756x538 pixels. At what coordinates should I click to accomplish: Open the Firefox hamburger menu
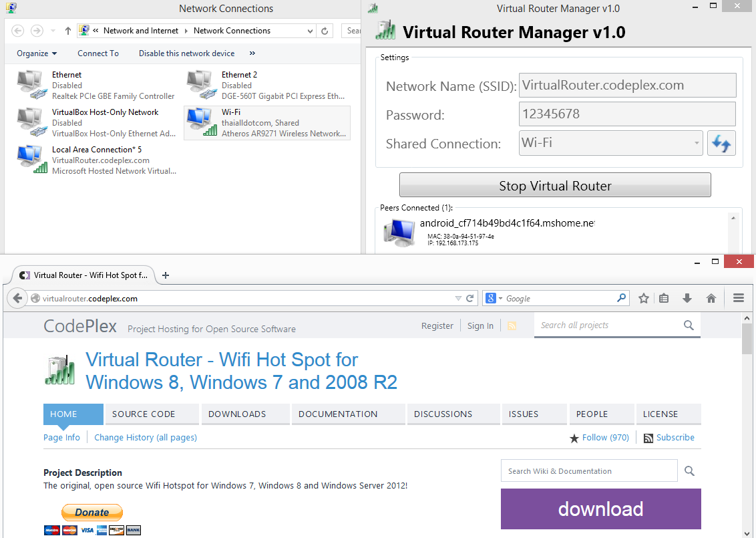click(739, 299)
